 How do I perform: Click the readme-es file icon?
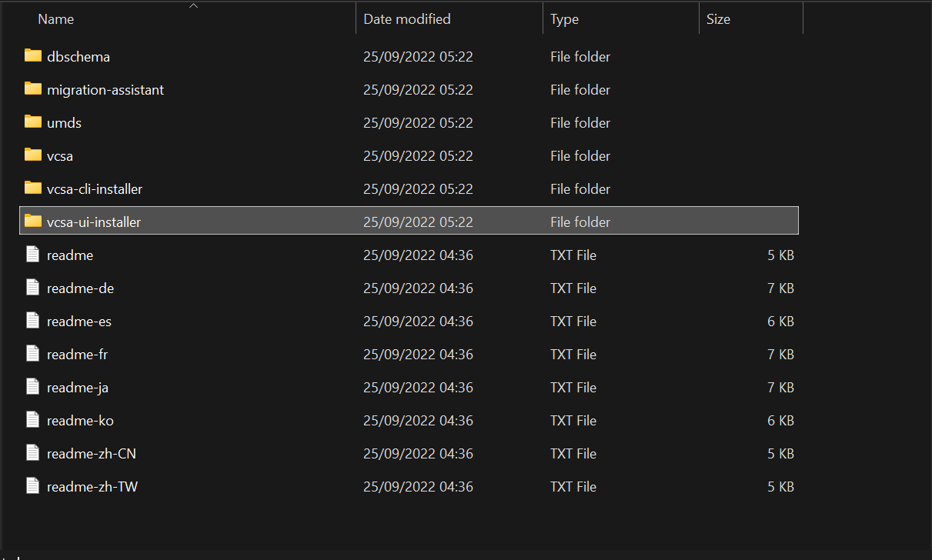coord(32,320)
